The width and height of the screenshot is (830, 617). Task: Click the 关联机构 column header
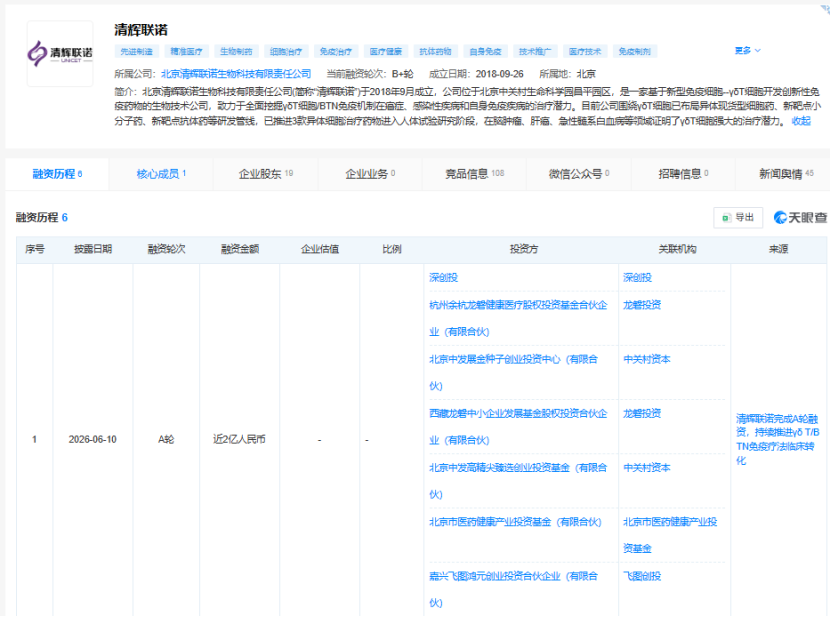[x=677, y=249]
